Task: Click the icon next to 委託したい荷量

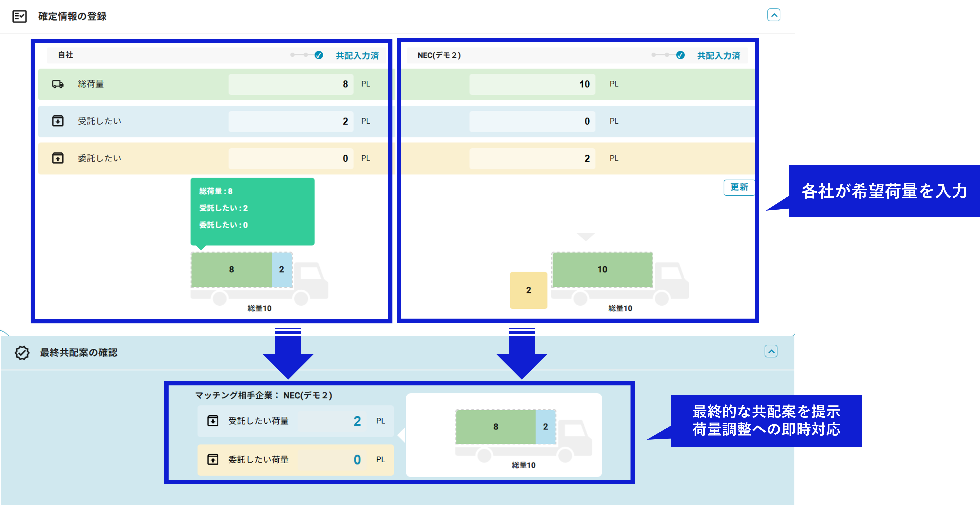Action: coord(213,459)
